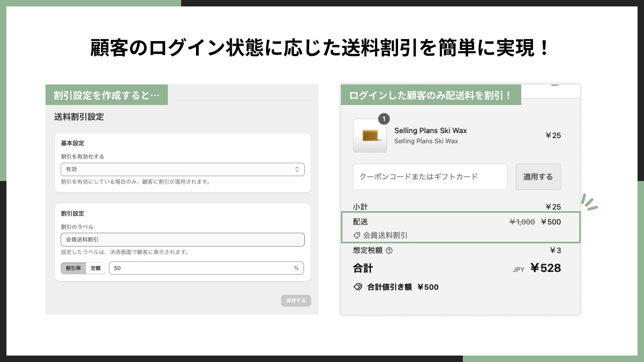Click the total amount ¥528
The height and width of the screenshot is (362, 644).
(x=545, y=268)
